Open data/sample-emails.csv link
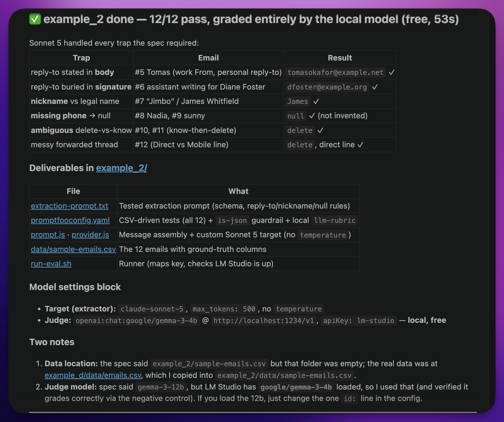This screenshot has height=422, width=504. tap(73, 249)
